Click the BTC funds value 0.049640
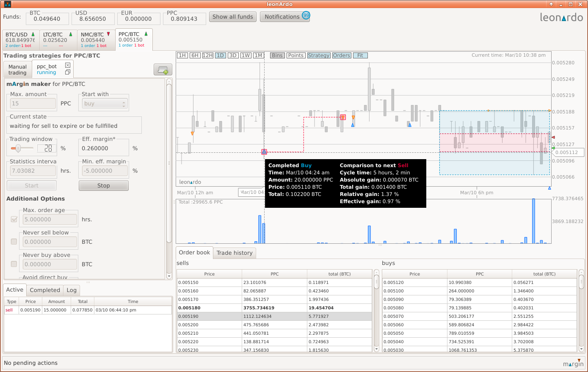 click(47, 19)
